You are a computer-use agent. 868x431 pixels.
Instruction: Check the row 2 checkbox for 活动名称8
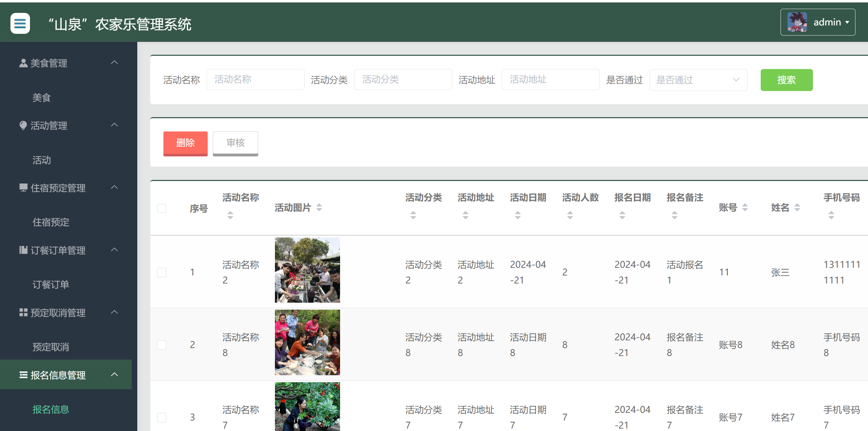162,345
